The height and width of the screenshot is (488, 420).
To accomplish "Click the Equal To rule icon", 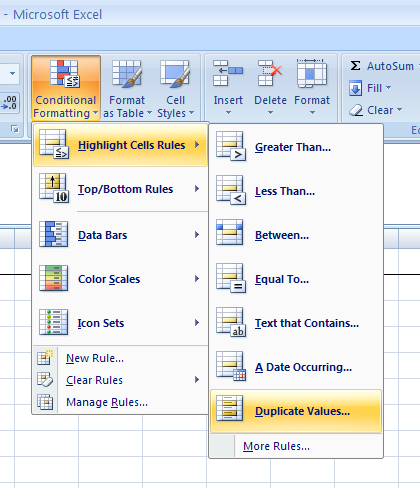I will [x=231, y=278].
